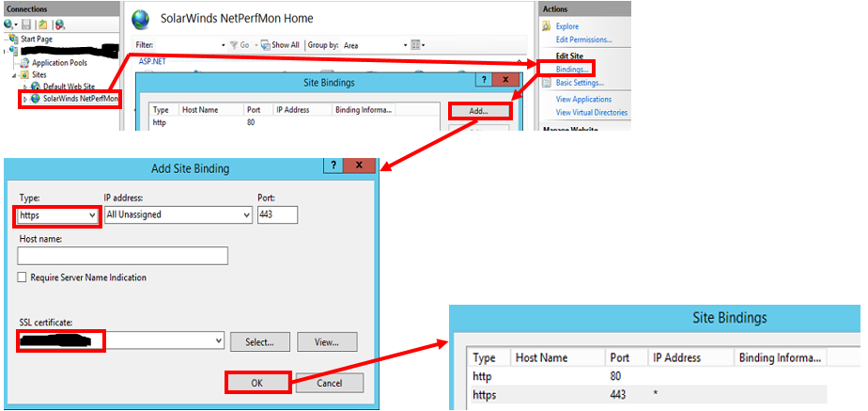
Task: Open the Filter dropdown arrow
Action: click(x=223, y=45)
